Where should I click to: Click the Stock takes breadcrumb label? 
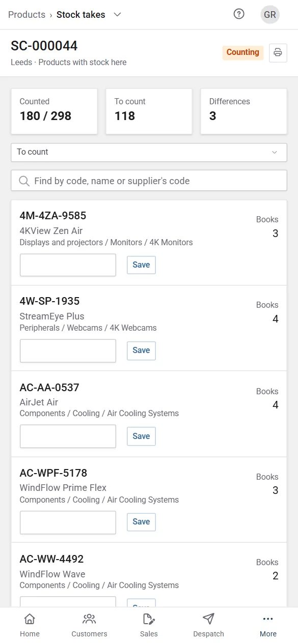click(80, 15)
